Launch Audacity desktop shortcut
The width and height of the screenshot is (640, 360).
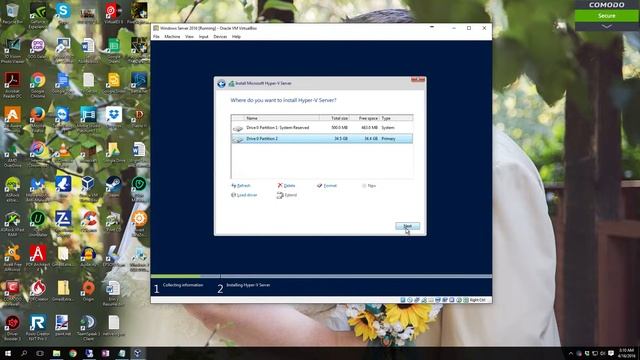(88, 256)
